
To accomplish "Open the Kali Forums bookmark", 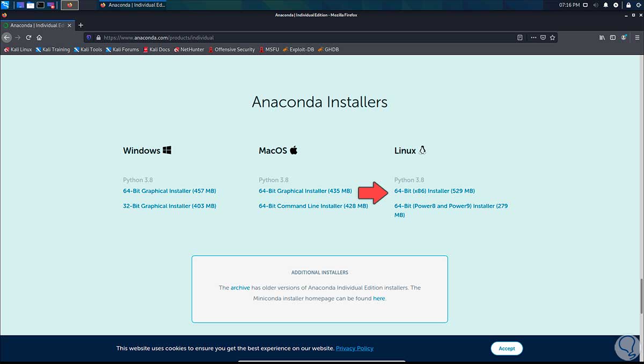I will point(122,49).
